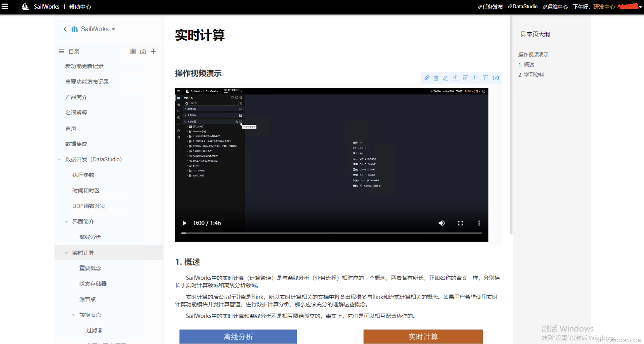The height and width of the screenshot is (344, 644).
Task: Collapse 界面简介 tree node
Action: 66,222
